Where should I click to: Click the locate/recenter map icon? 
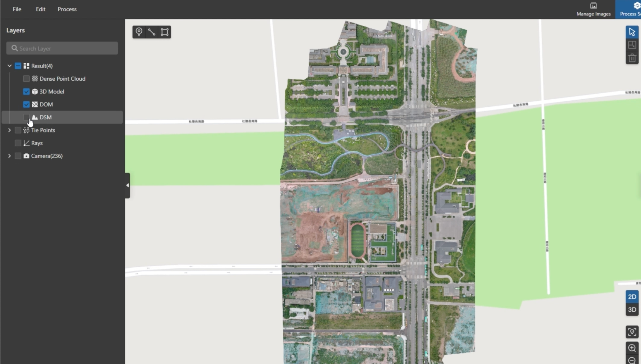[632, 332]
